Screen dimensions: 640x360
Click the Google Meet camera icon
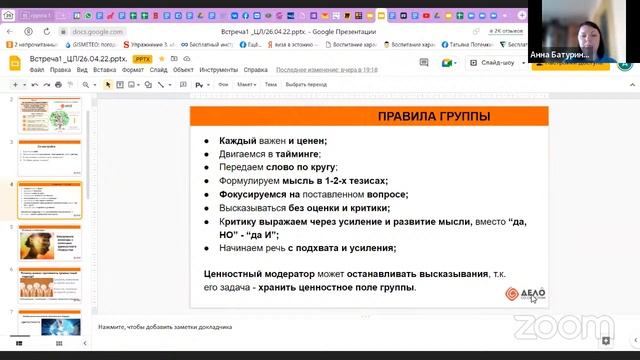point(447,63)
